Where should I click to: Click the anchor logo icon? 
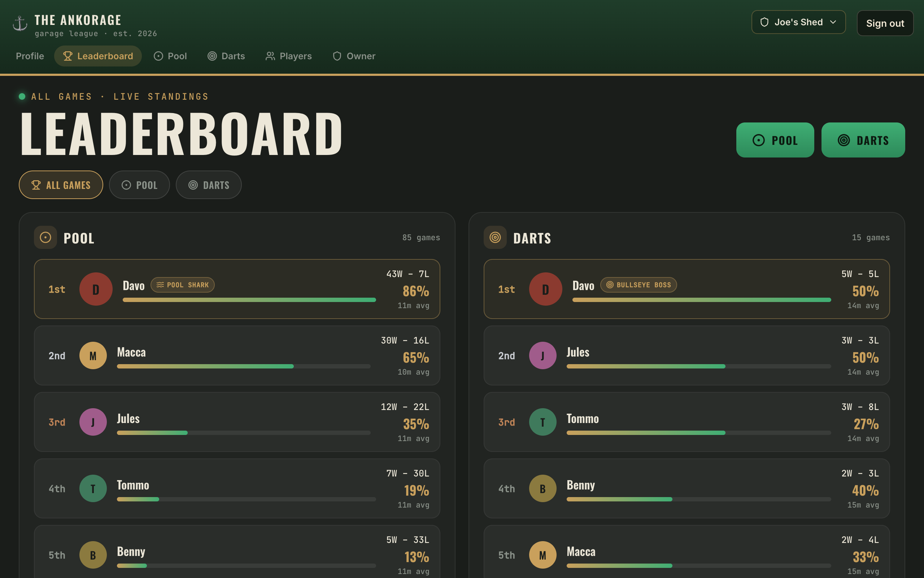(20, 23)
